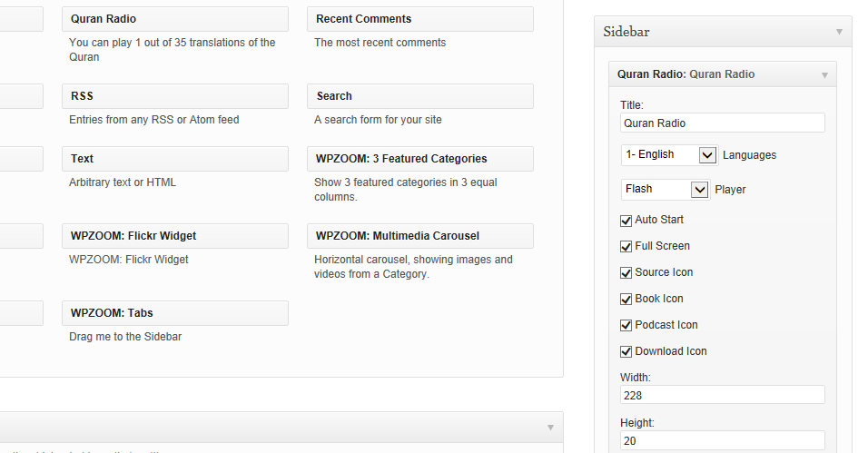Expand the collapsed panel arrow at bottom

[x=550, y=428]
